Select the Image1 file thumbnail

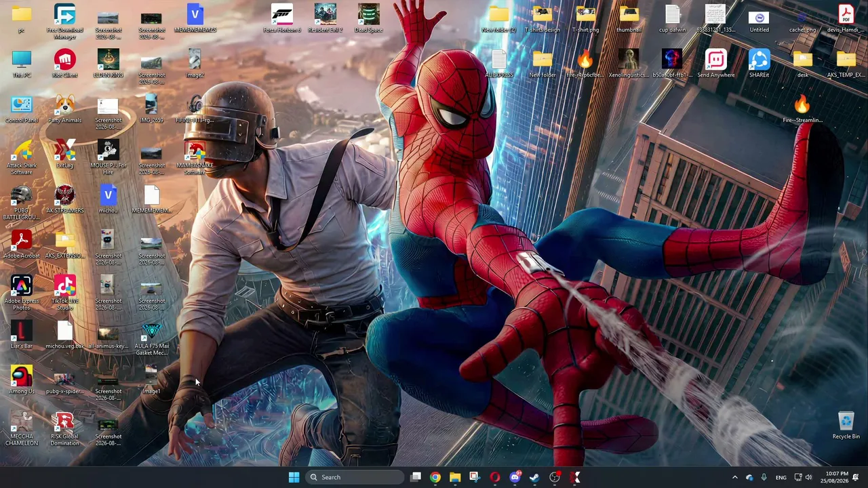point(151,381)
